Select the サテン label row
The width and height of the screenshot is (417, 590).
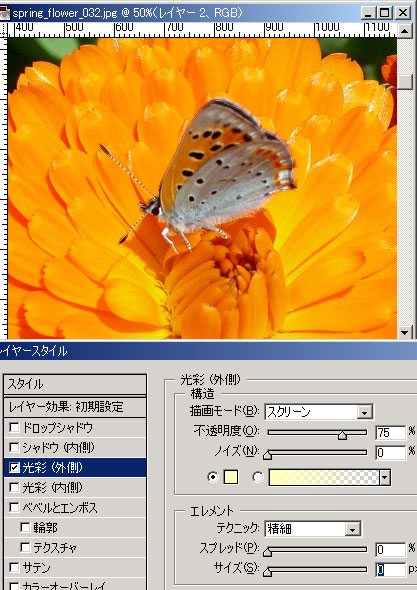click(x=75, y=567)
